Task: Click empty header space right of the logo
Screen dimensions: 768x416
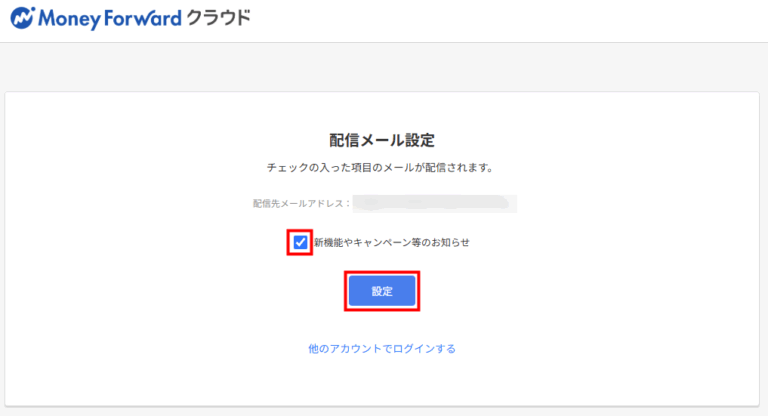Action: (500, 20)
